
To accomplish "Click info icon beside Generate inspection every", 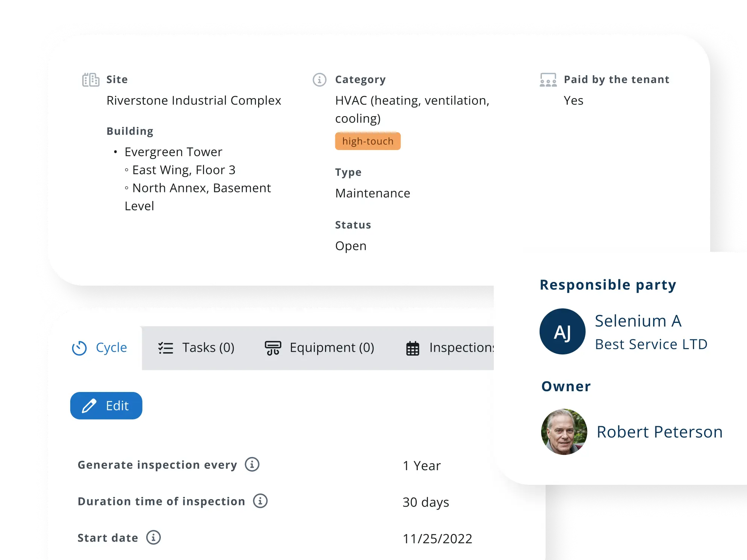I will point(252,465).
